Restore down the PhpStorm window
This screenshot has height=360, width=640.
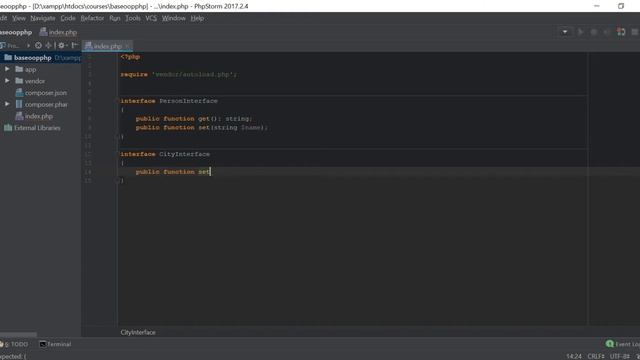(621, 6)
